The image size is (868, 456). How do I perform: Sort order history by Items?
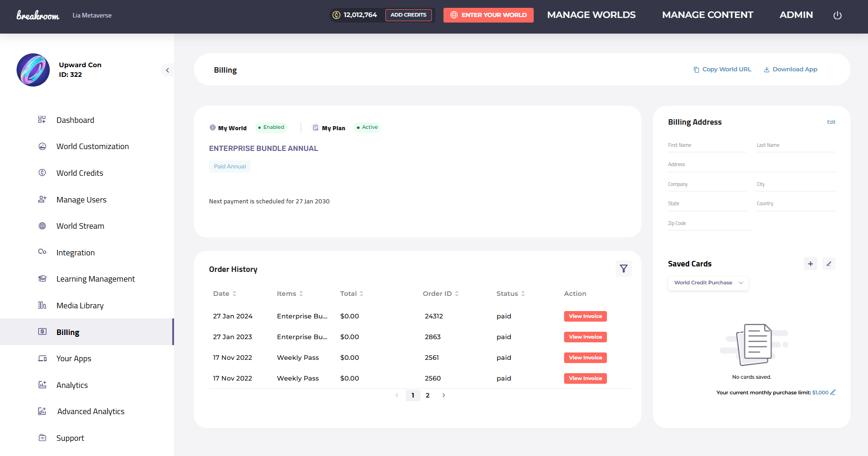click(x=301, y=294)
